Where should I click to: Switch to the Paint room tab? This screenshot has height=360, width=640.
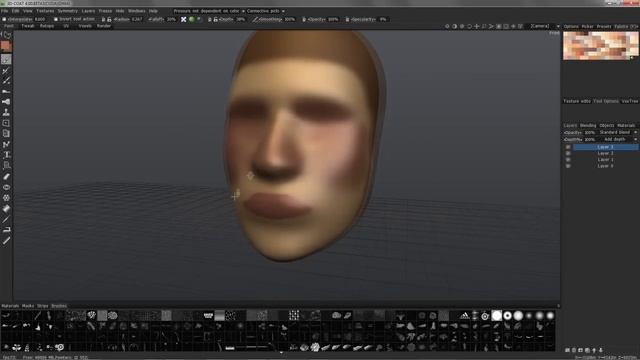[x=9, y=26]
